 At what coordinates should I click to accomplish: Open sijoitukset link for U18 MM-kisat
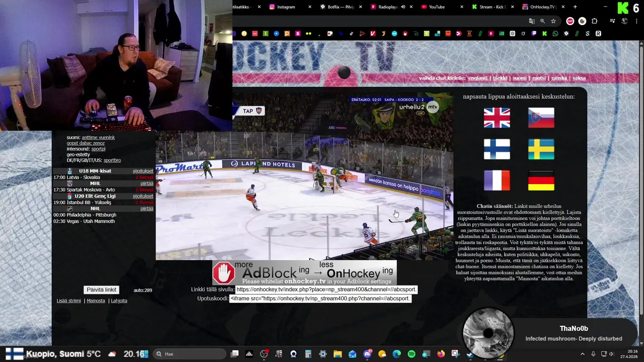coord(143,171)
